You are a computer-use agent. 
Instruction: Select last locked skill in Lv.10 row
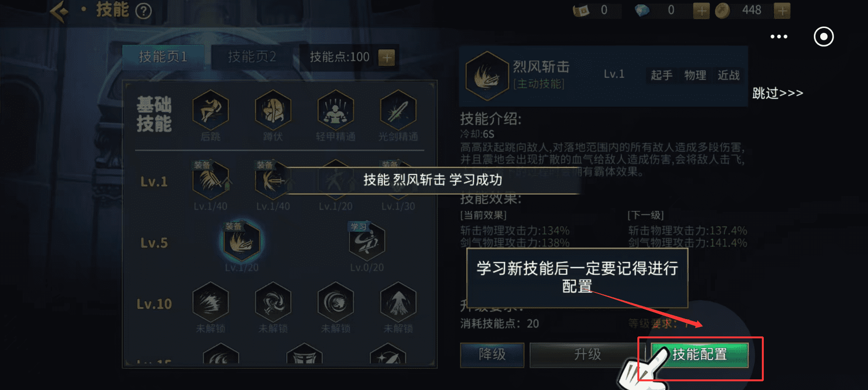pos(398,302)
